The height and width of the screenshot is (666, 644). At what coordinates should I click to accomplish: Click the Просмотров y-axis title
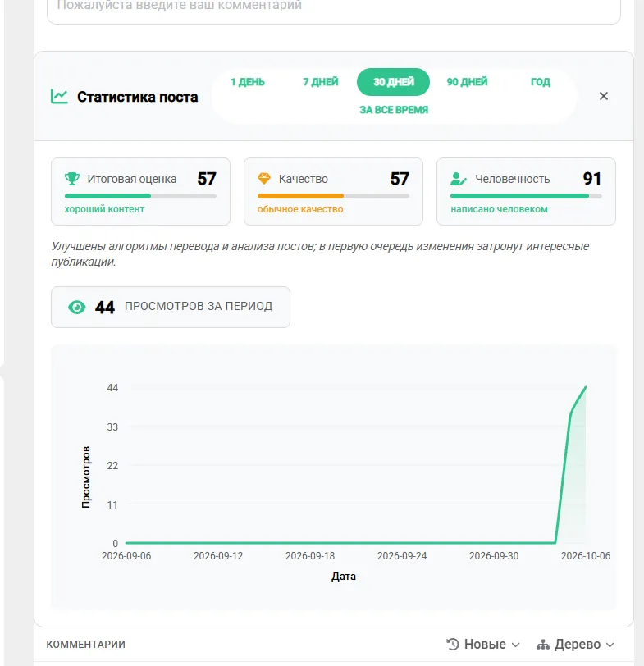pos(86,477)
